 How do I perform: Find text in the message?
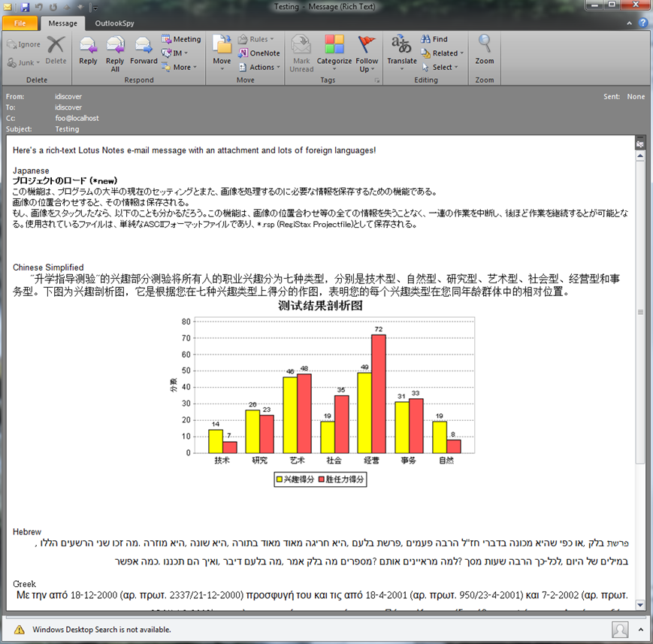click(x=434, y=39)
